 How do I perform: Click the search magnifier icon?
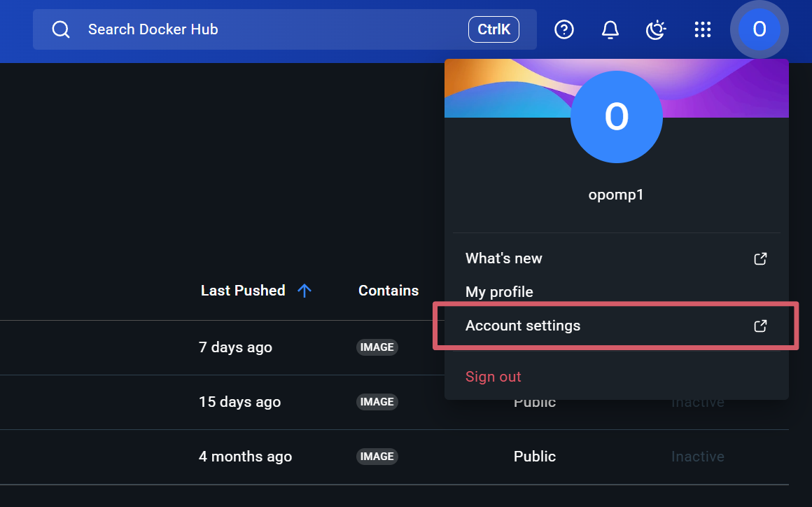tap(61, 29)
